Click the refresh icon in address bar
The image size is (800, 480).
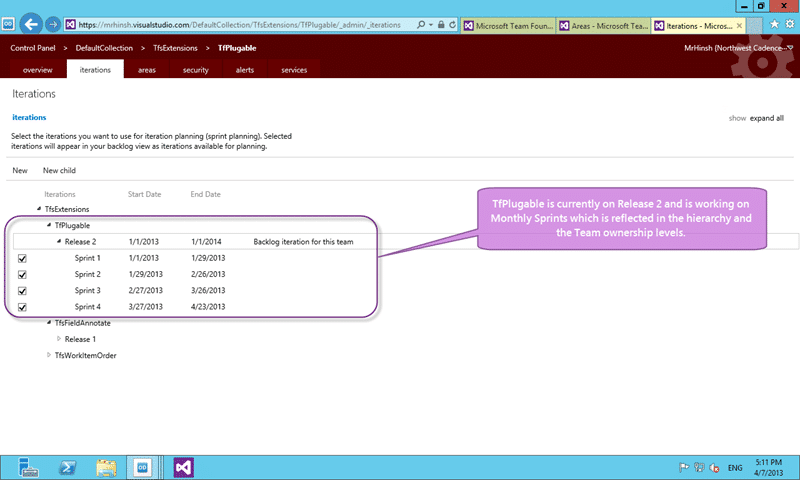tap(452, 24)
